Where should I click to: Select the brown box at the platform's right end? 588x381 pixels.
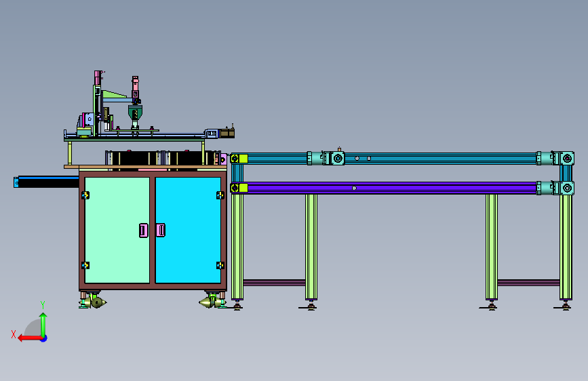tap(227, 133)
